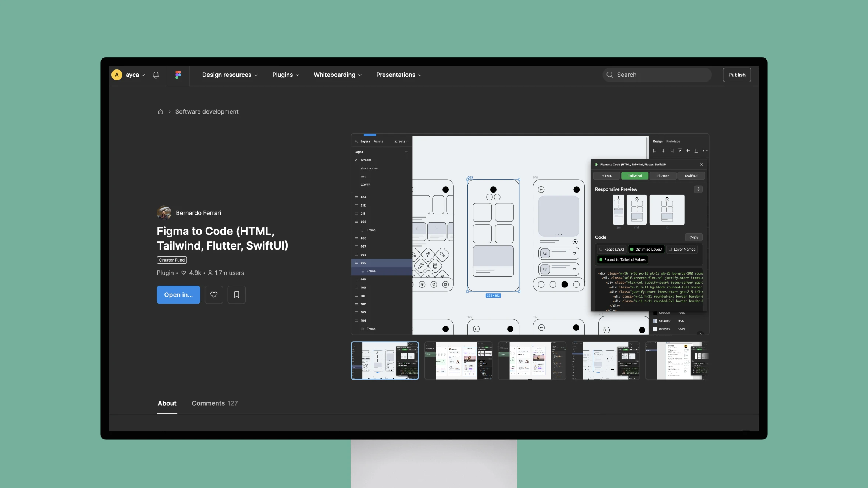This screenshot has width=868, height=488.
Task: Select the first preview thumbnail
Action: pos(385,361)
